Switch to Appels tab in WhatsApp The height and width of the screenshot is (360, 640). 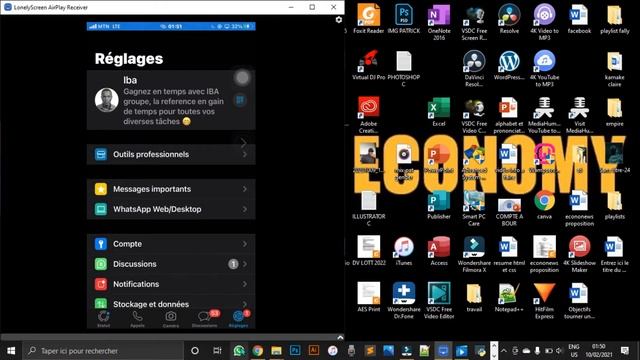click(138, 319)
